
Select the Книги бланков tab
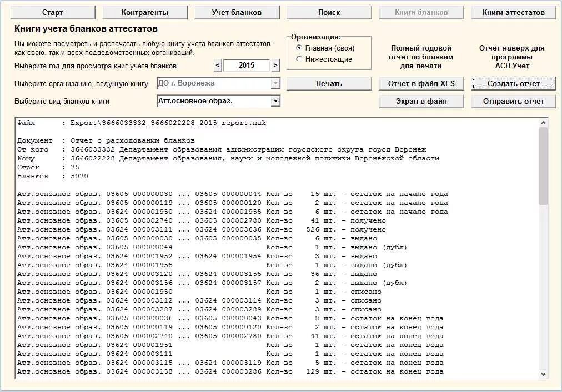pyautogui.click(x=421, y=13)
